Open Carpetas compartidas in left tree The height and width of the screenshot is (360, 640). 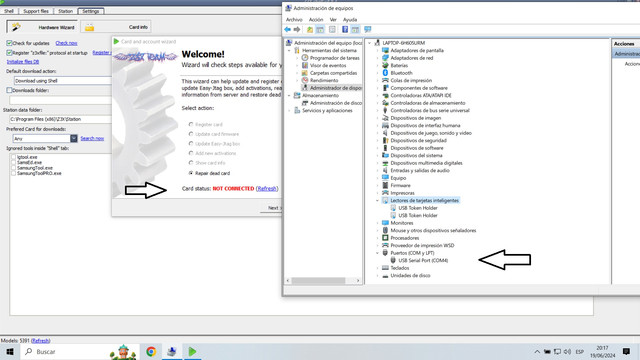click(x=333, y=73)
